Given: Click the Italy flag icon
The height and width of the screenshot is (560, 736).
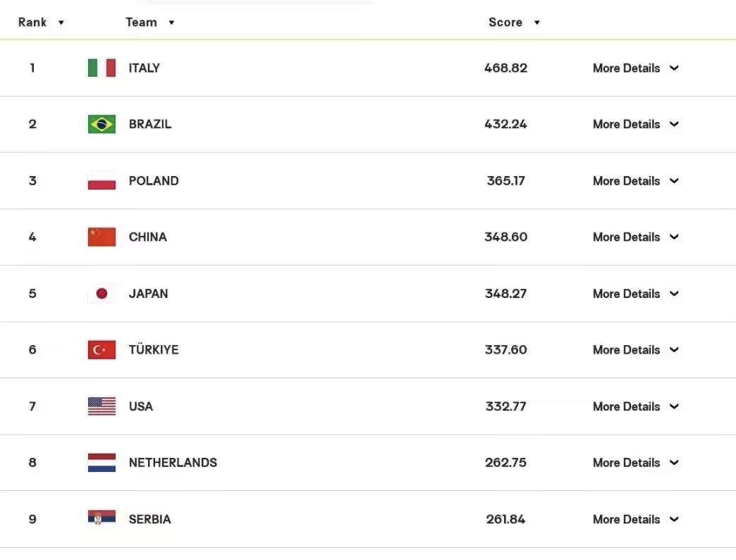Looking at the screenshot, I should click(102, 68).
